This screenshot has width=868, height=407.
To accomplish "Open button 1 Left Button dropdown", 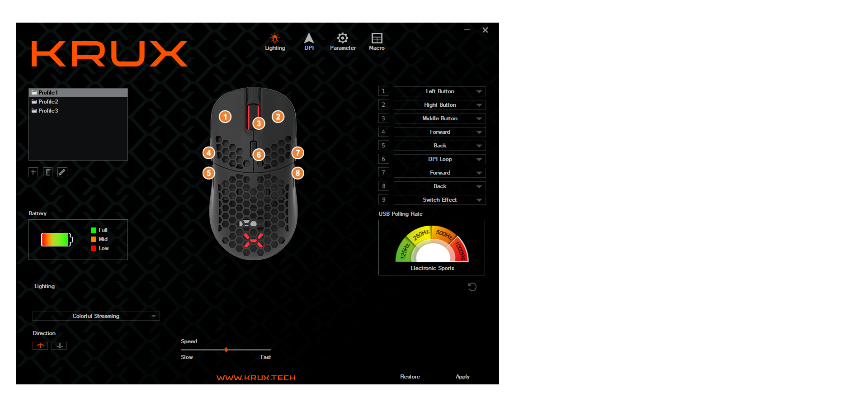I will [x=440, y=91].
